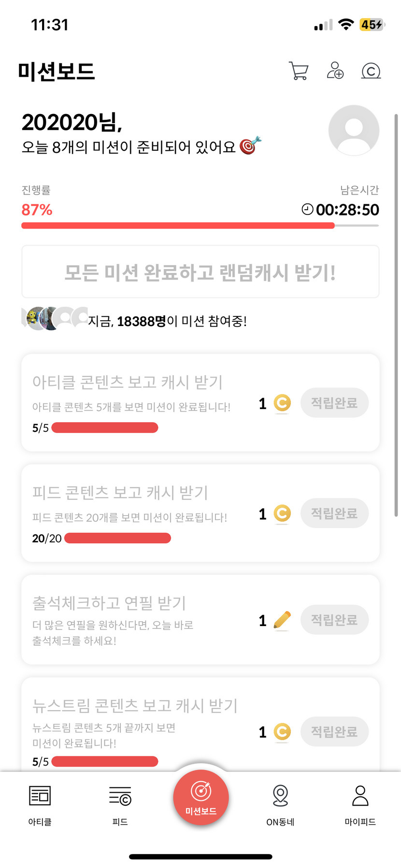Tap 적립완료 on the feed mission
401x868 pixels.
[334, 513]
